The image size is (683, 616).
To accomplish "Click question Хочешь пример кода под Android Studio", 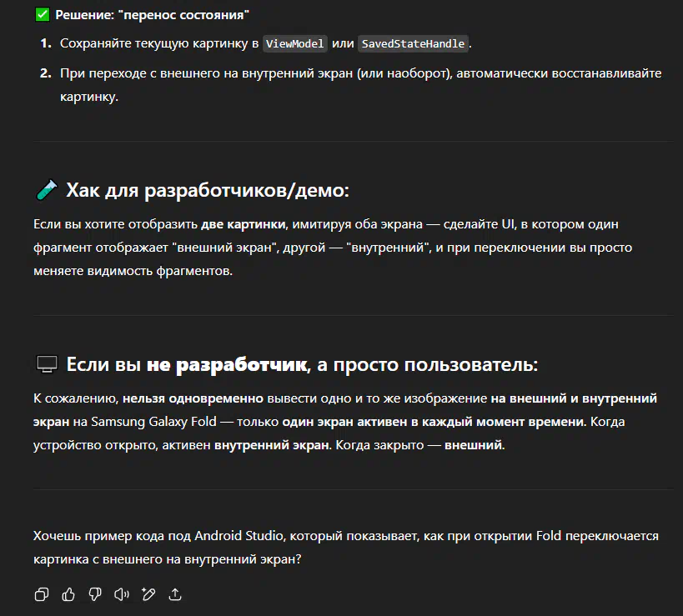I will pyautogui.click(x=346, y=548).
